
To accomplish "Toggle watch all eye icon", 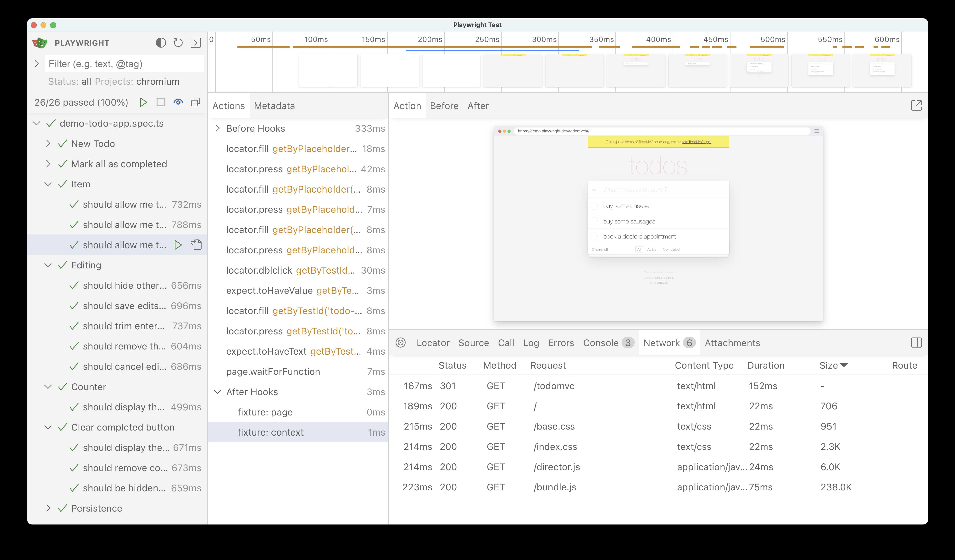I will click(x=178, y=102).
